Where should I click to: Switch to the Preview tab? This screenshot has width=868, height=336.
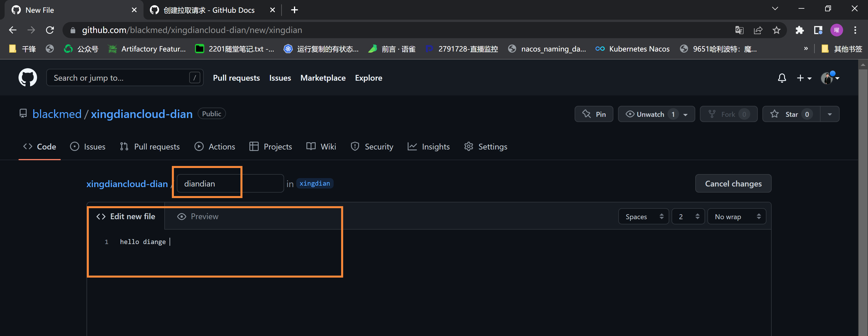coord(198,217)
